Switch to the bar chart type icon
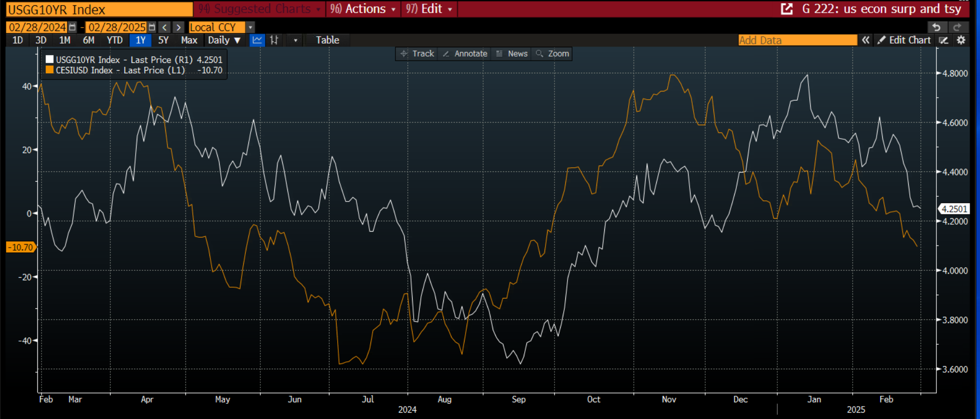 (x=274, y=40)
